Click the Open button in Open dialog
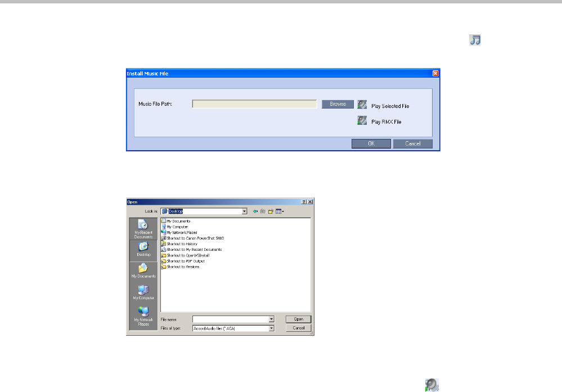The image size is (562, 392). [298, 319]
